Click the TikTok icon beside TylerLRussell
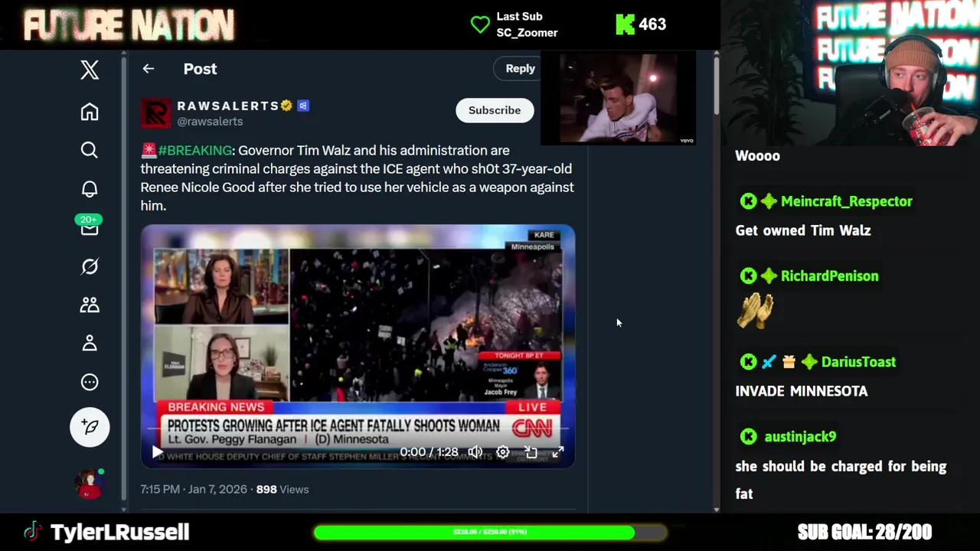The height and width of the screenshot is (551, 980). click(x=32, y=531)
